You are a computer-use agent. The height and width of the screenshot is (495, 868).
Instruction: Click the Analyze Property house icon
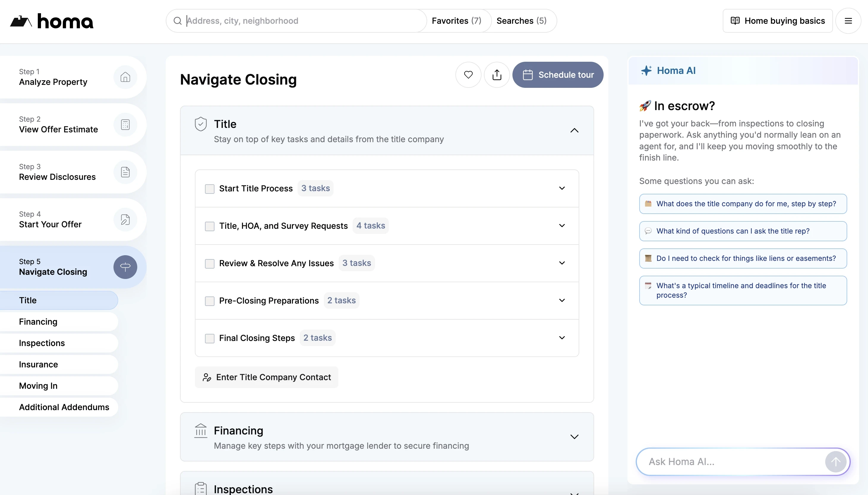125,77
